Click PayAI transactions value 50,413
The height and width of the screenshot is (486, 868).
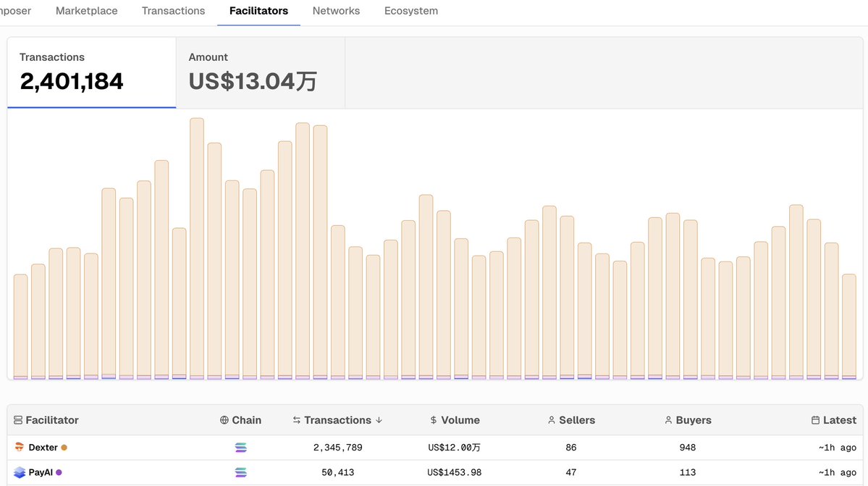(337, 472)
